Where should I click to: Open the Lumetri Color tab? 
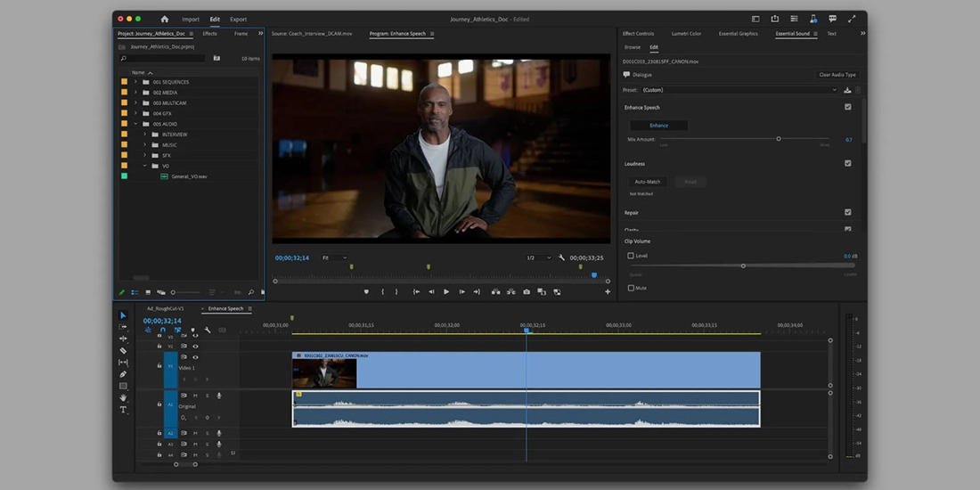tap(686, 34)
